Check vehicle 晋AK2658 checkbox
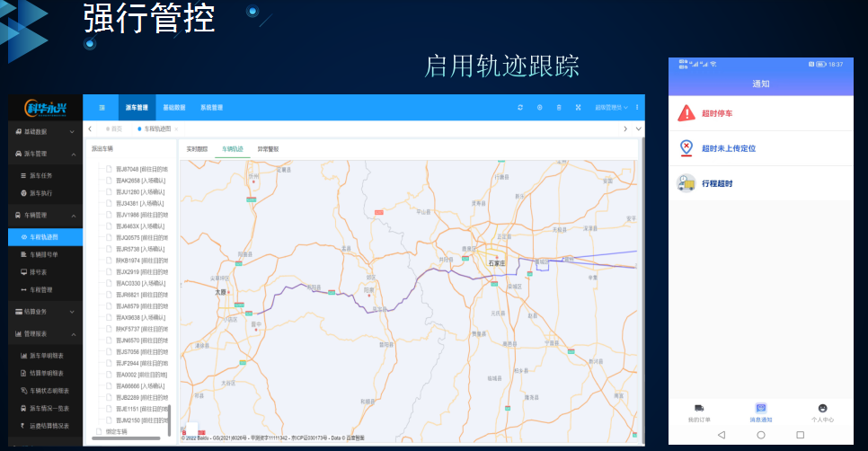Screen dimensions: 868x451 click(x=109, y=181)
